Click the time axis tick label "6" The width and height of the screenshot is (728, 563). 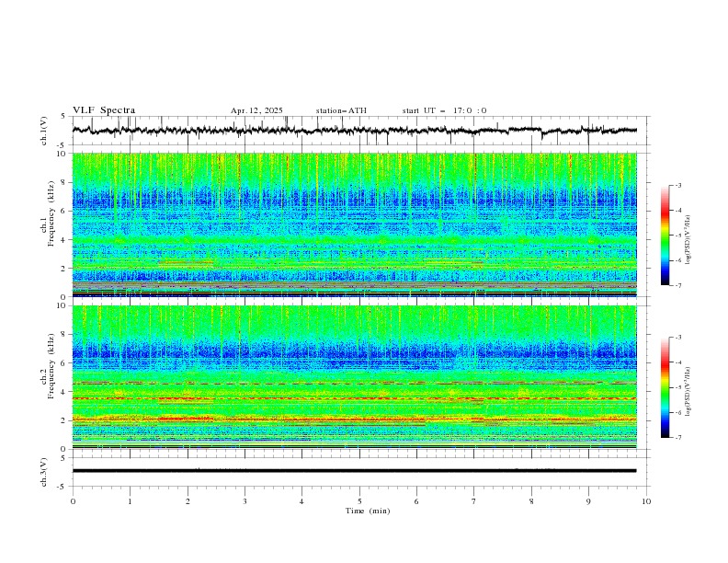417,501
